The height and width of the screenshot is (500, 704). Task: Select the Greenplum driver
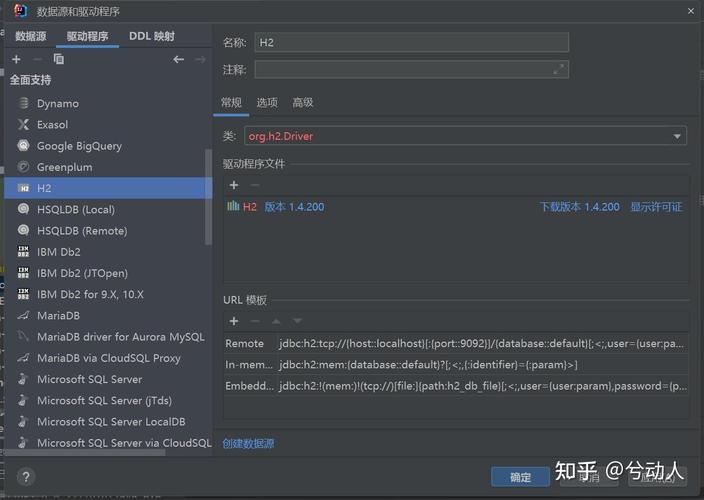click(108, 167)
